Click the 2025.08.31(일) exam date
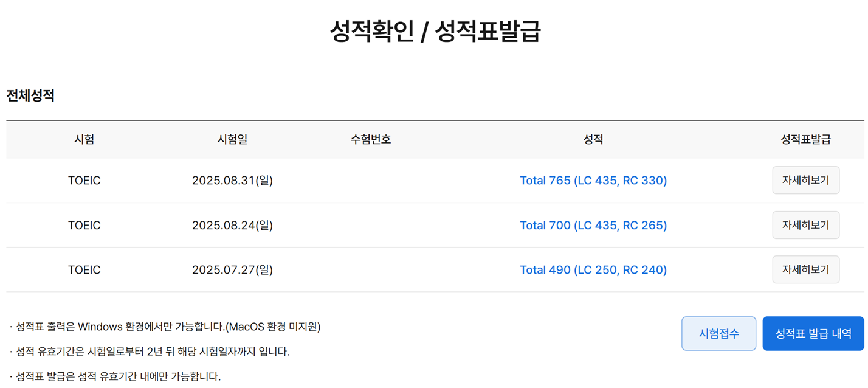Viewport: 868px width, 388px height. [x=232, y=181]
